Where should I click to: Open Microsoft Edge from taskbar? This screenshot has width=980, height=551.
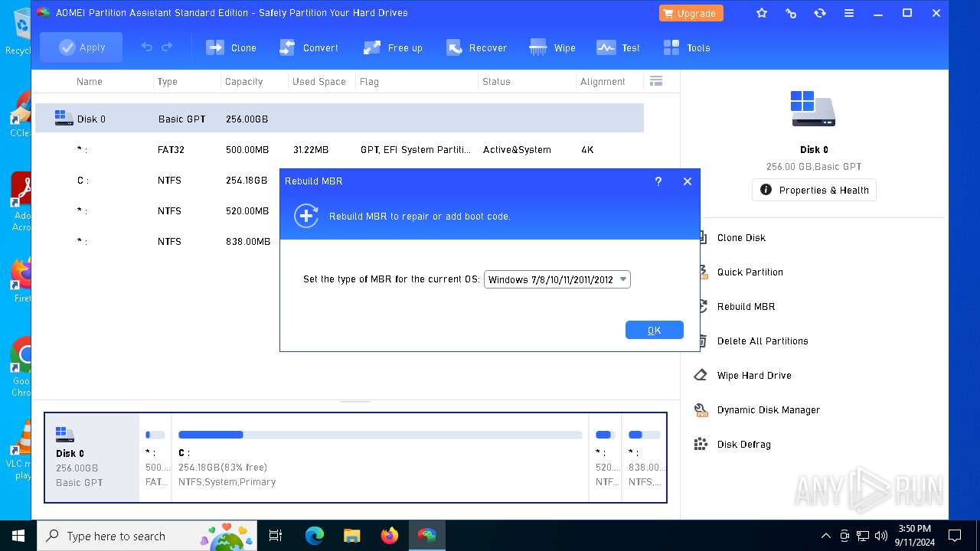click(314, 536)
